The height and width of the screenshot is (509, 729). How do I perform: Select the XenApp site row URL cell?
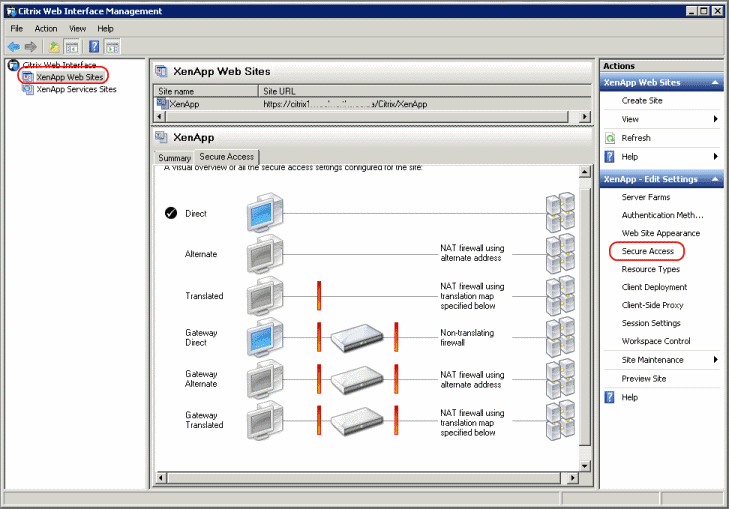[345, 104]
